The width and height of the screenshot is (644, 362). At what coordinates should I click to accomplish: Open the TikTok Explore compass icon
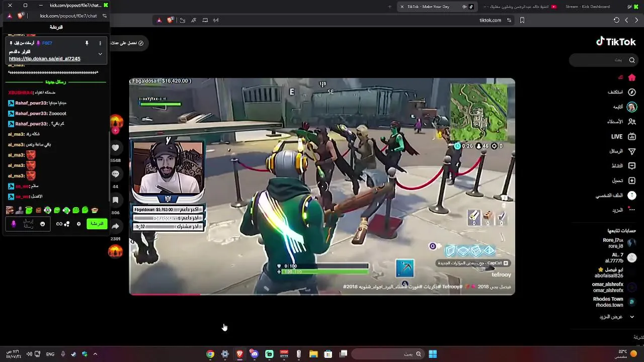[632, 92]
